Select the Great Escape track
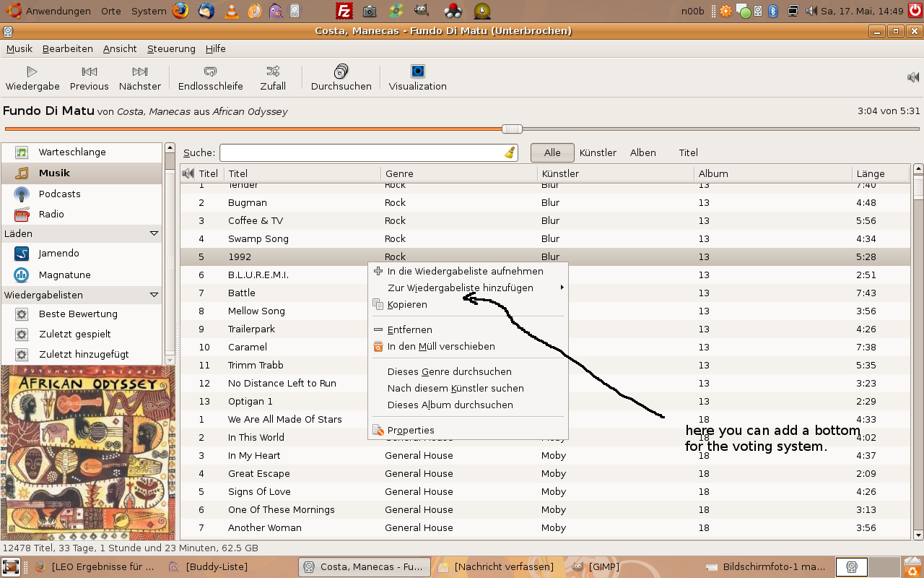The width and height of the screenshot is (924, 578). coord(545,474)
